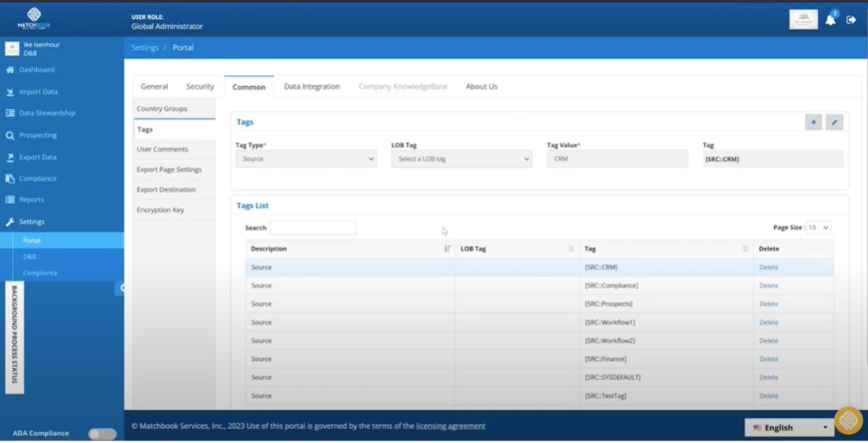Image resolution: width=868 pixels, height=443 pixels.
Task: Click the Prospecting magnifier icon
Action: point(10,135)
